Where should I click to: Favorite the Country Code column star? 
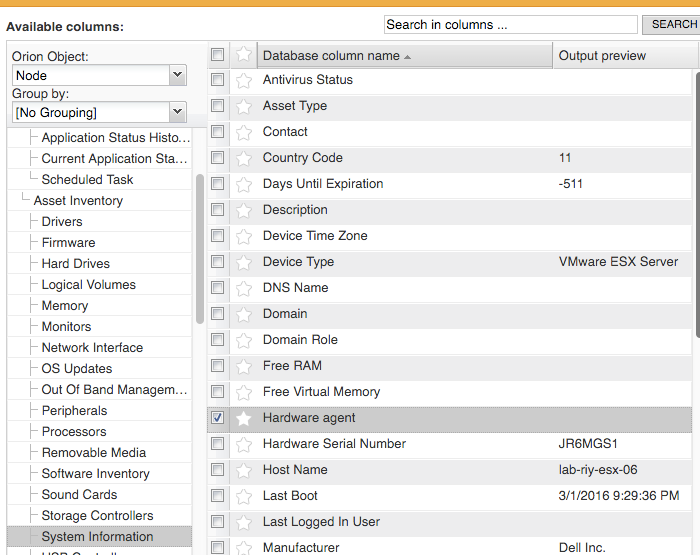pyautogui.click(x=244, y=158)
